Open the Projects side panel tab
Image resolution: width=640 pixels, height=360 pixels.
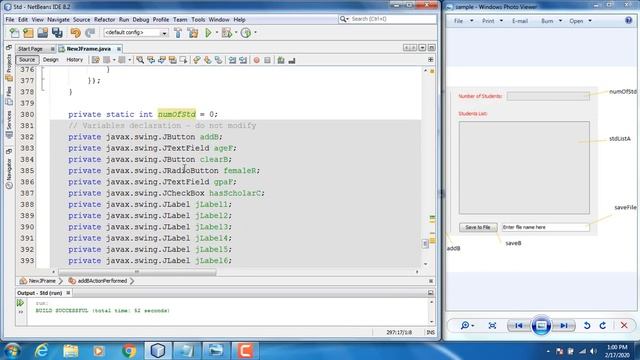[x=9, y=68]
